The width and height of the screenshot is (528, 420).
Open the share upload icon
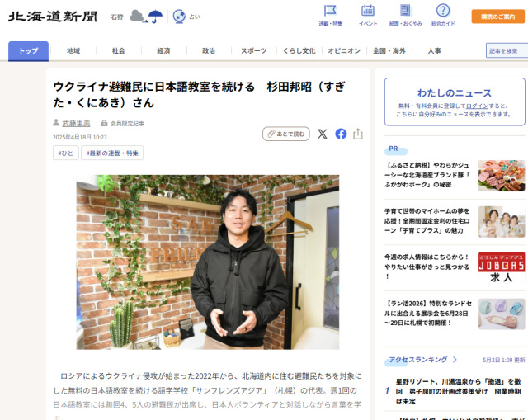(x=358, y=134)
